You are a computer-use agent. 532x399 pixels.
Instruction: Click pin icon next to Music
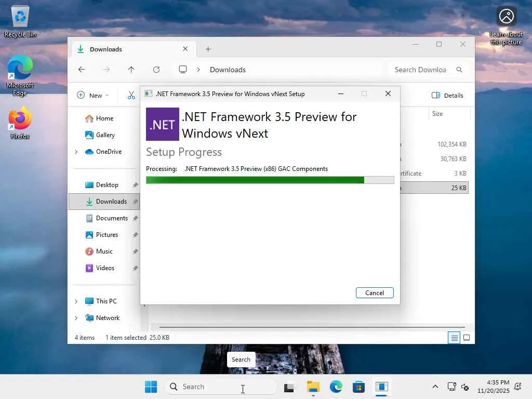click(x=136, y=251)
